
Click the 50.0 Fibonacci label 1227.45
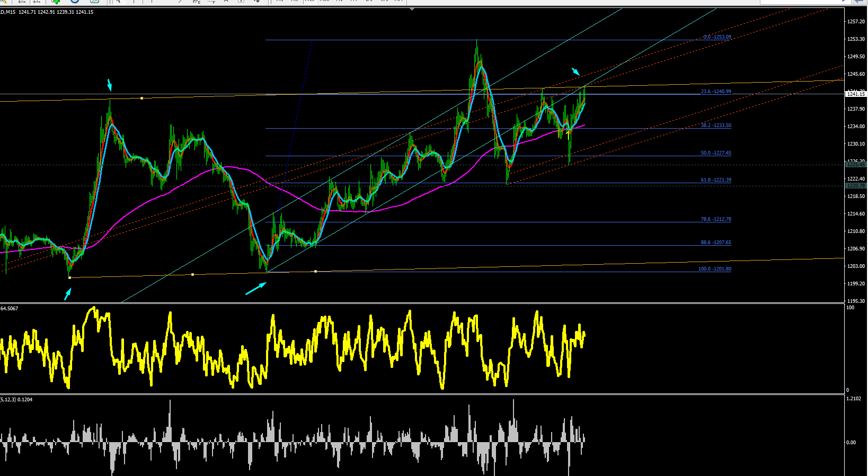[716, 153]
